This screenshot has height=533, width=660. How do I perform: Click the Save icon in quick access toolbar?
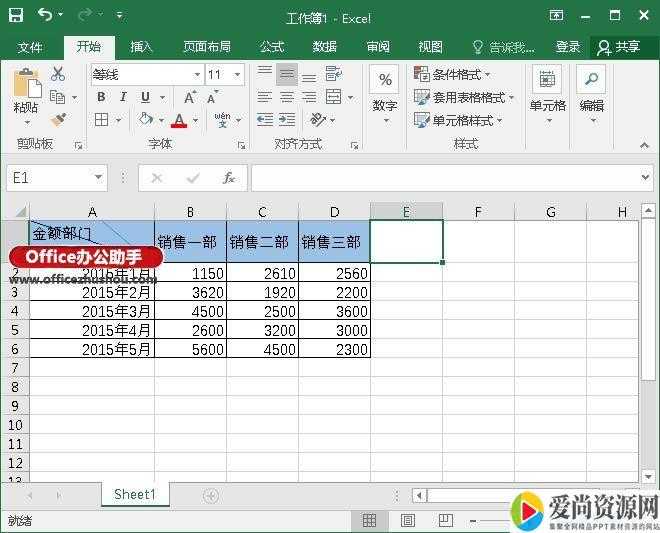16,16
